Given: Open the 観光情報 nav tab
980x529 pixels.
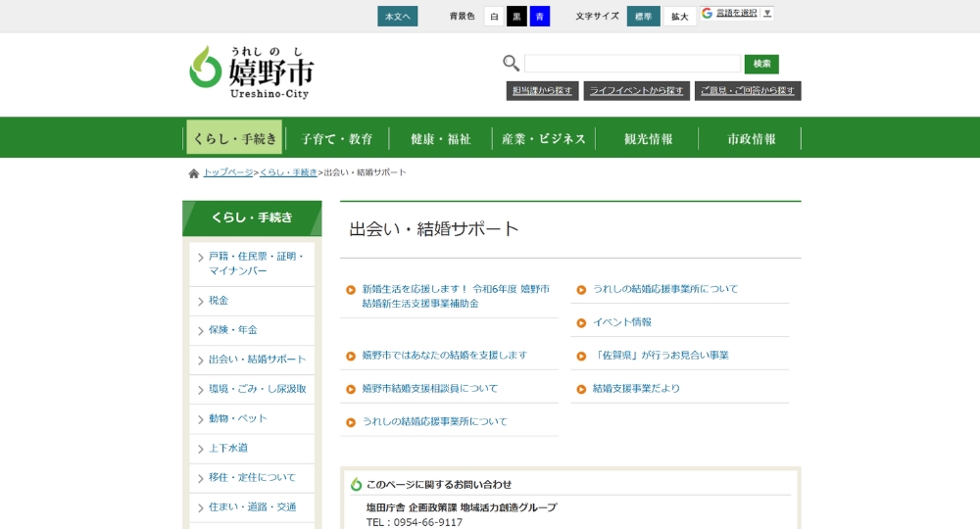Looking at the screenshot, I should (648, 139).
